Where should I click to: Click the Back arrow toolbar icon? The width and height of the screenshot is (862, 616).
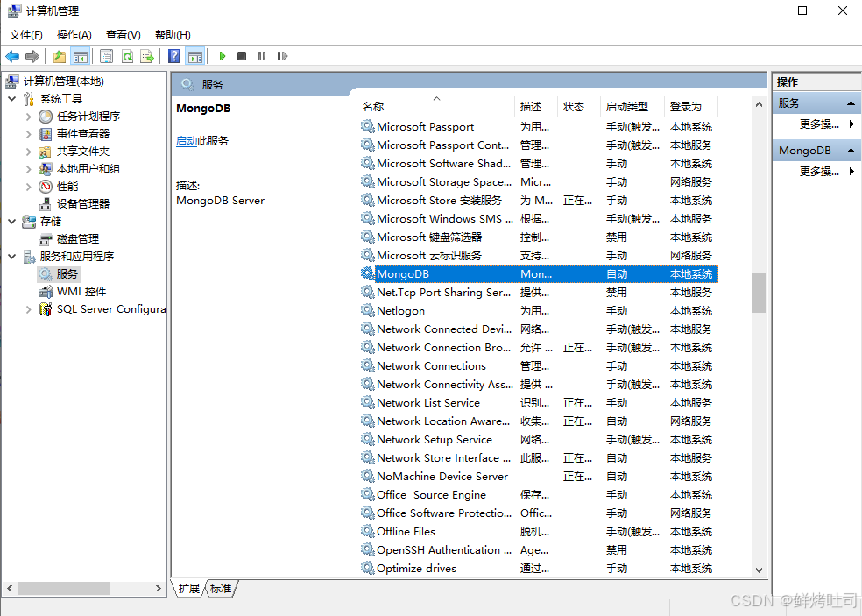(12, 56)
